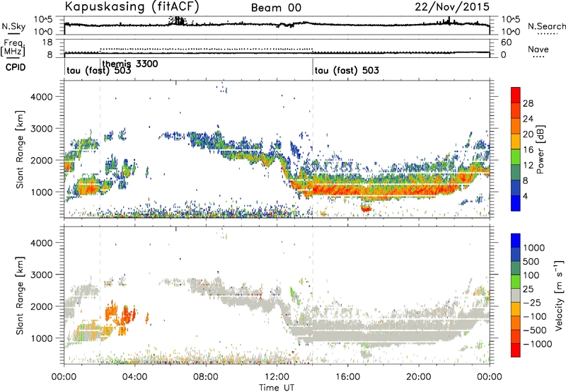The image size is (566, 392).
Task: Click the blue swatch near 4 on the Power bar
Action: 516,203
